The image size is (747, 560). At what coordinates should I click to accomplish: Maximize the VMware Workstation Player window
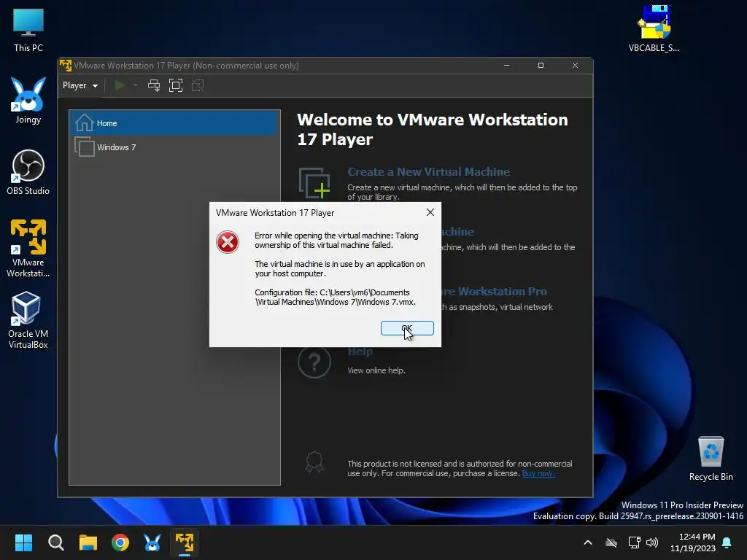pyautogui.click(x=541, y=65)
